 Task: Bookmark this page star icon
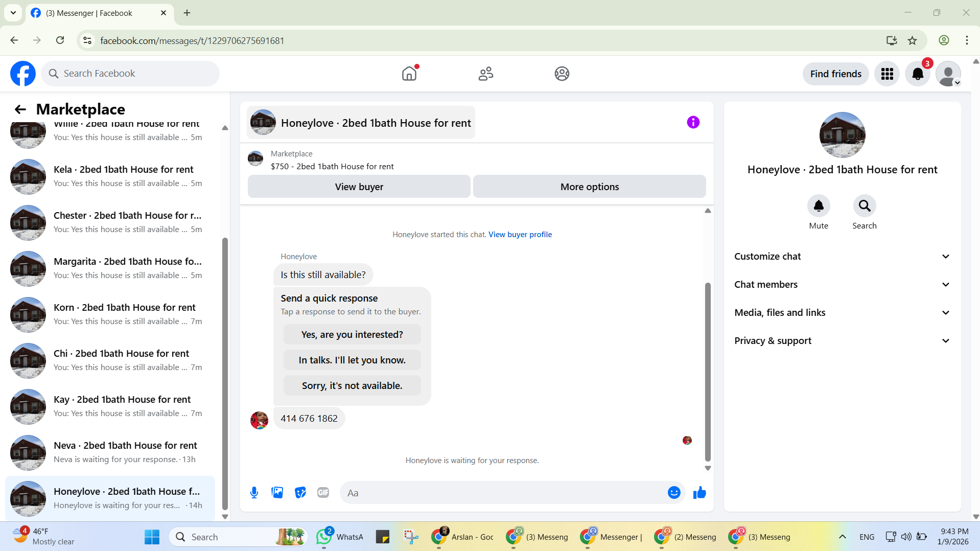click(x=913, y=40)
